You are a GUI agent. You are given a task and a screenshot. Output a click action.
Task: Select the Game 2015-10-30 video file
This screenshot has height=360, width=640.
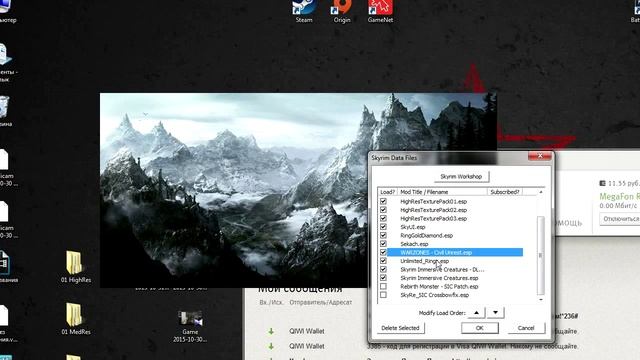point(190,327)
